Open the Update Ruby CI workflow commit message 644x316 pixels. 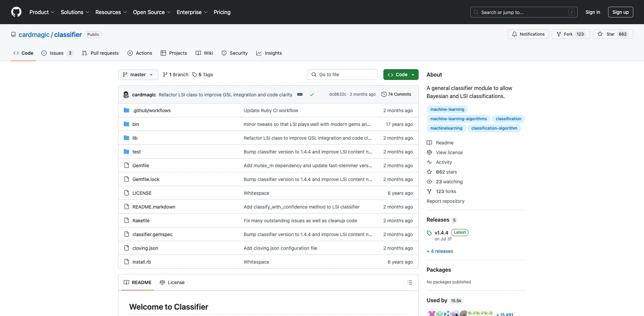[271, 110]
